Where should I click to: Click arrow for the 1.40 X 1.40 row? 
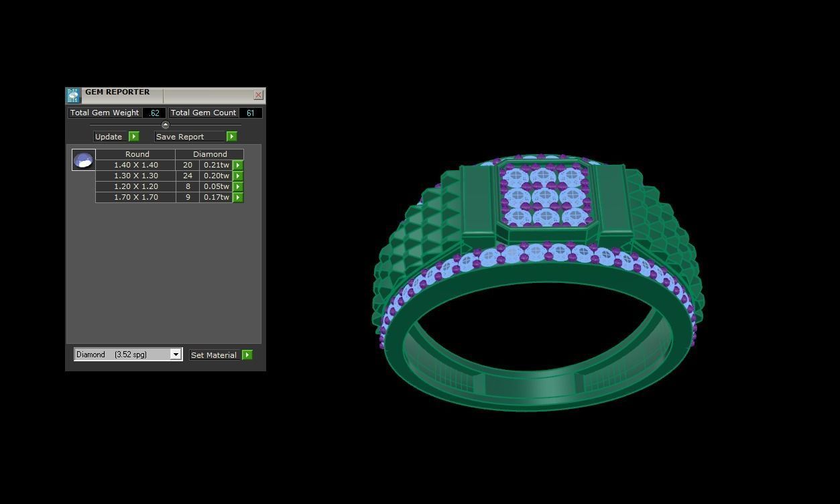[x=238, y=165]
